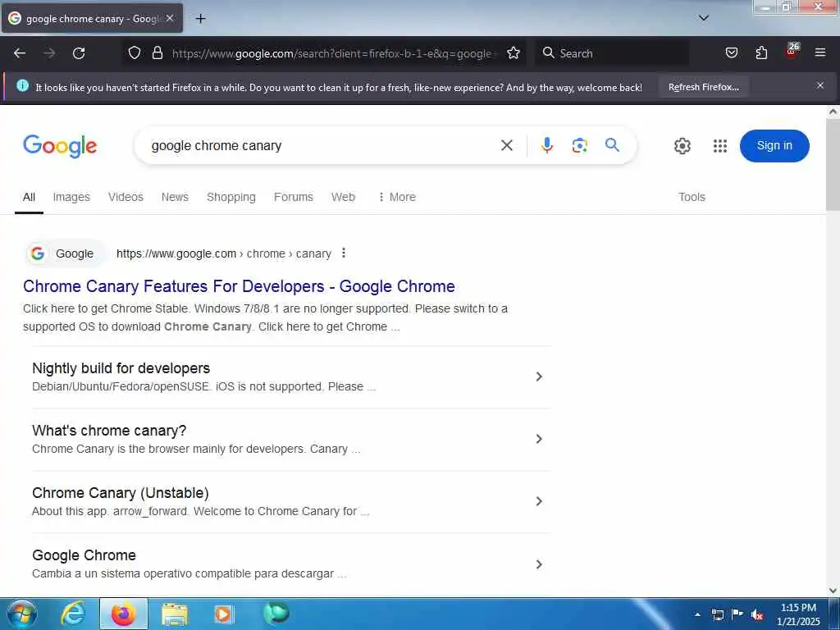
Task: Open the Windows Start menu
Action: pyautogui.click(x=22, y=614)
